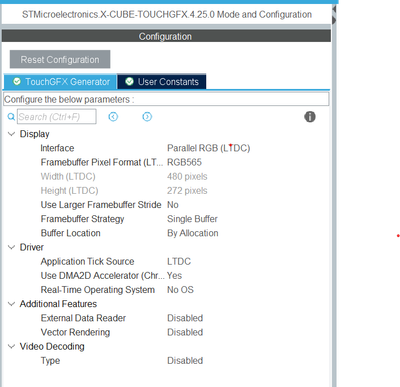
Task: Focus the Search (Ctrl+F) field
Action: pos(57,117)
